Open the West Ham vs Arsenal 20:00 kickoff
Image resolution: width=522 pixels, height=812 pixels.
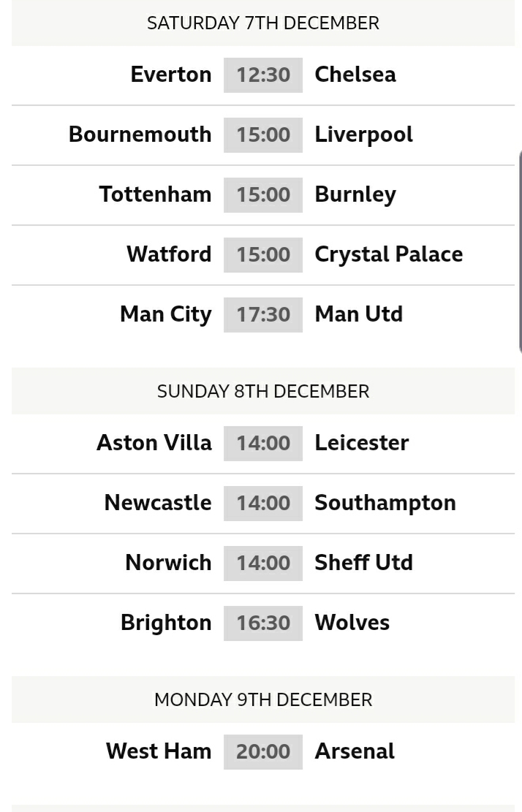pyautogui.click(x=263, y=751)
